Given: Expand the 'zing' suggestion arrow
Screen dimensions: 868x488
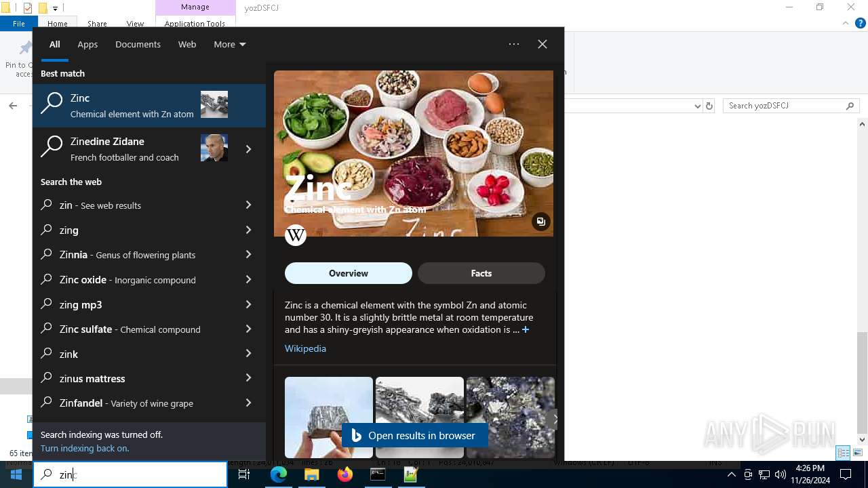Looking at the screenshot, I should (248, 230).
